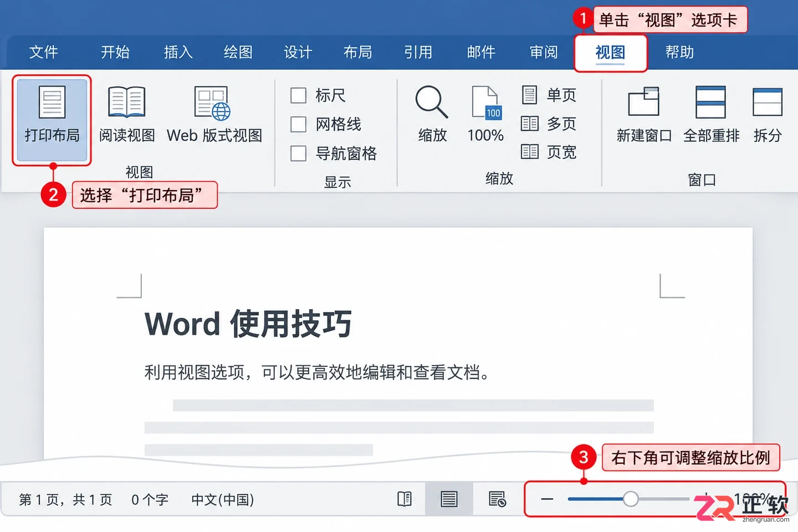798x532 pixels.
Task: Click the heading Word 使用技巧
Action: pos(248,324)
